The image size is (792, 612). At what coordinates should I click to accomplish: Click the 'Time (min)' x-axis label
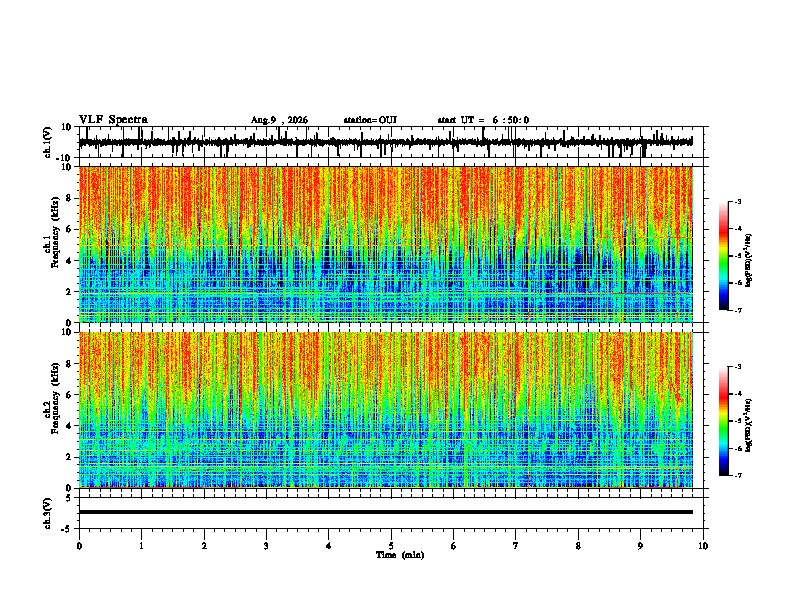coord(400,555)
